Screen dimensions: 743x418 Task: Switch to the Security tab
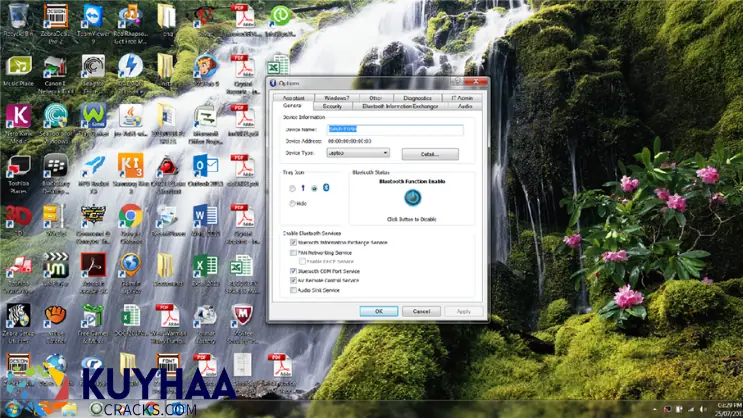(331, 105)
